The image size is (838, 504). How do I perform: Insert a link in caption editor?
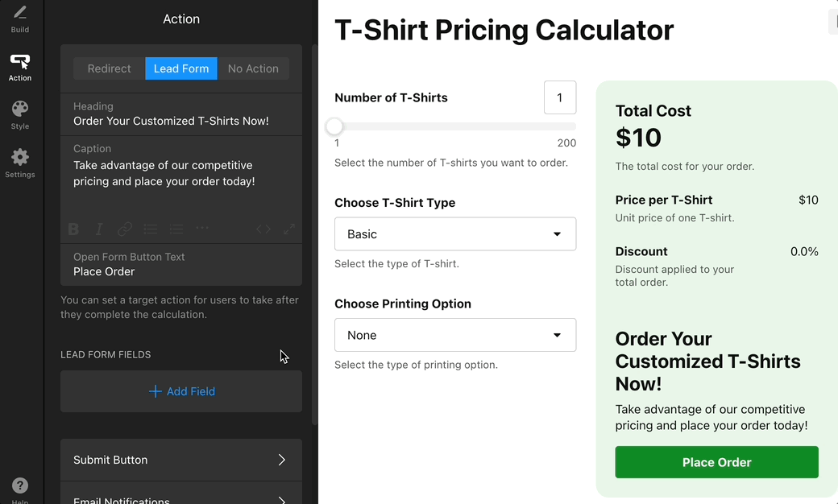[x=125, y=229]
